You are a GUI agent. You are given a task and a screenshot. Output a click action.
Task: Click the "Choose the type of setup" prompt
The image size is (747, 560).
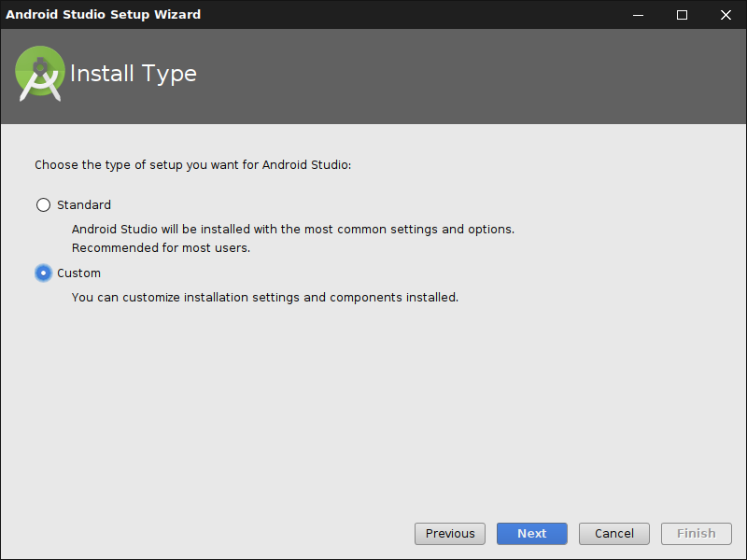coord(192,165)
